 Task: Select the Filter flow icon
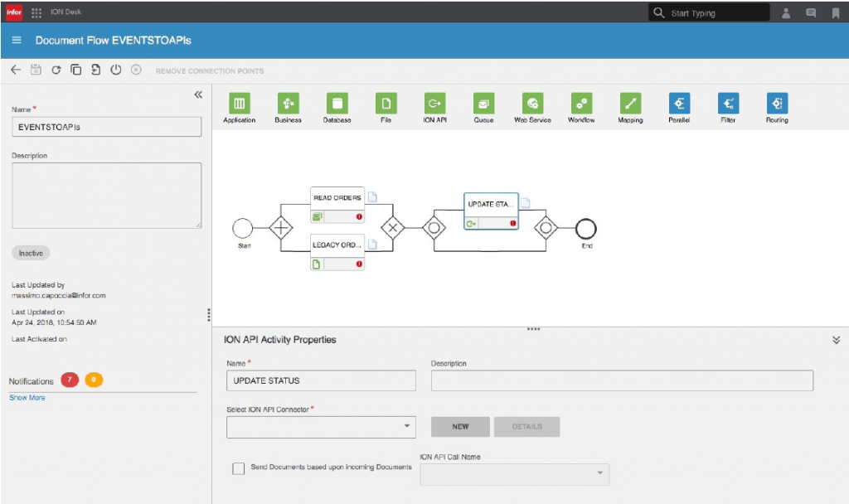728,103
